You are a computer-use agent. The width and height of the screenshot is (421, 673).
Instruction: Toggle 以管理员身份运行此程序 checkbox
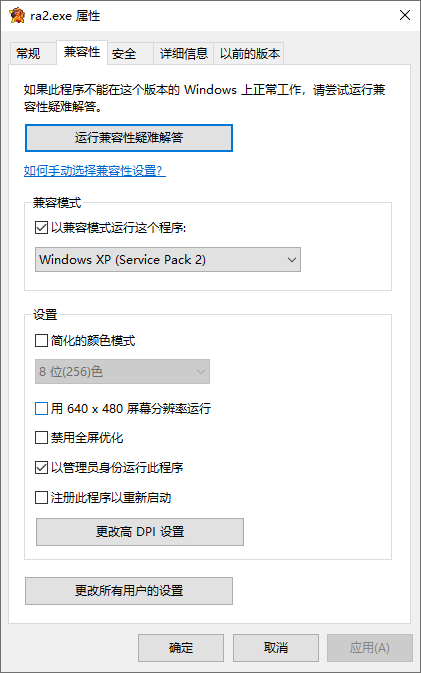point(41,467)
